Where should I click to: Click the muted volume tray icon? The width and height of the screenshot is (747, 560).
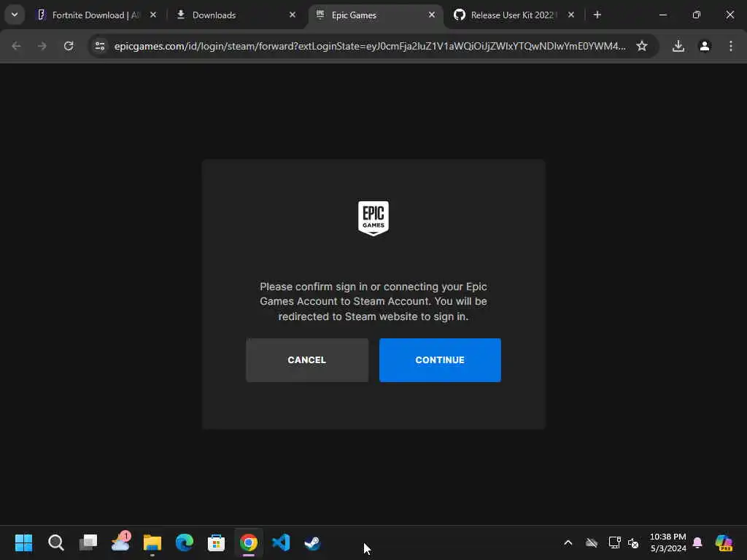(x=633, y=542)
